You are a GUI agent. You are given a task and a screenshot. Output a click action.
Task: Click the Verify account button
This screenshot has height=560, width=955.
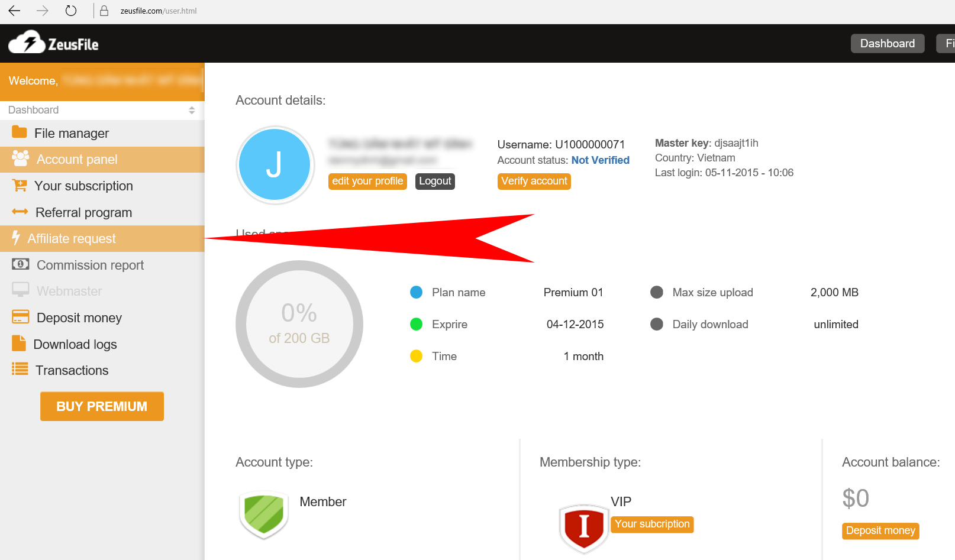click(x=534, y=181)
